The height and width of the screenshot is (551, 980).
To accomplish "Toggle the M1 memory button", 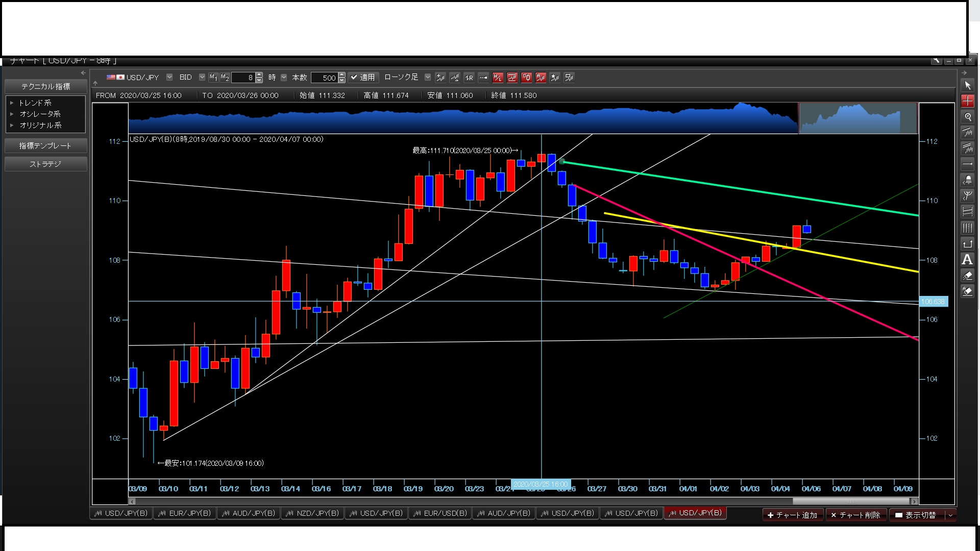I will (x=213, y=78).
